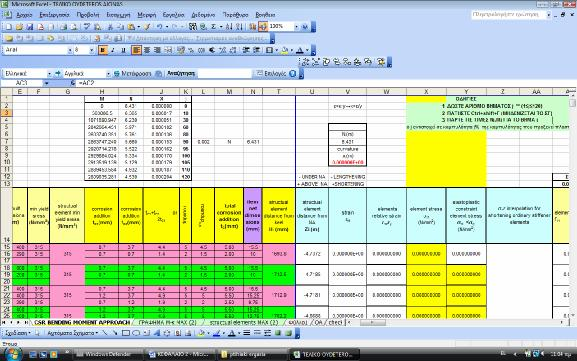577x361 pixels.
Task: Toggle Italic formatting
Action: [113, 50]
